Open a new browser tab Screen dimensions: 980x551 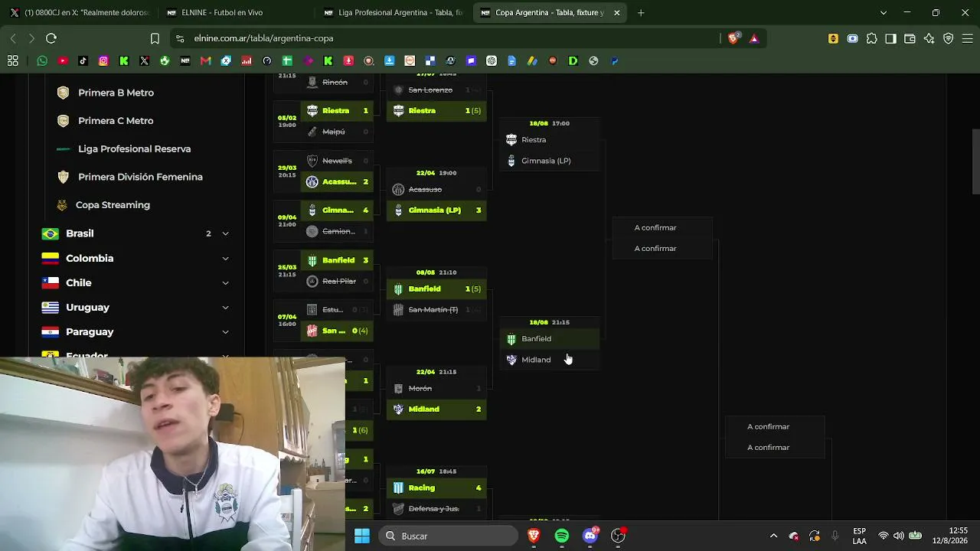click(641, 12)
